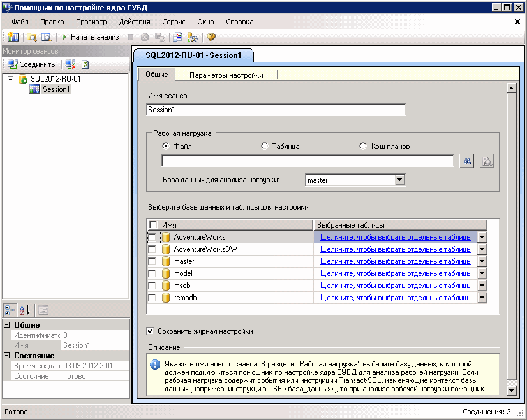Open AdventureWorks selected tables dropdown arrow
The height and width of the screenshot is (420, 527).
tap(482, 237)
